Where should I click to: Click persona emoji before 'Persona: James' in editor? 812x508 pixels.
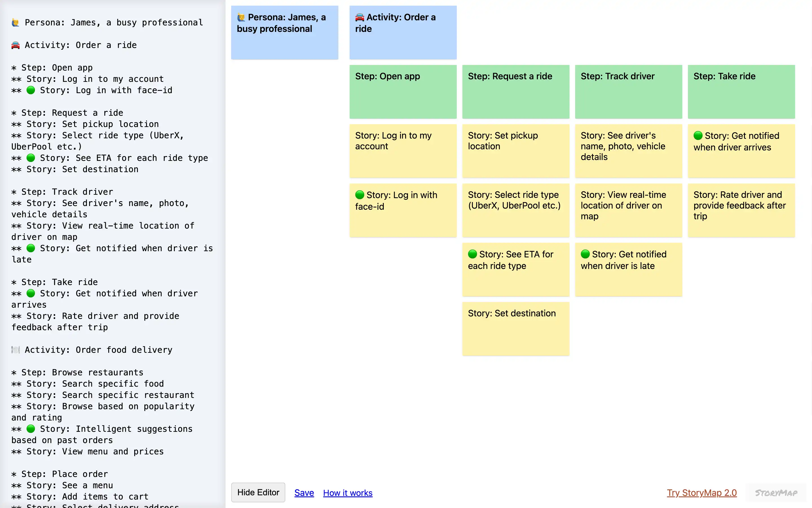point(16,23)
